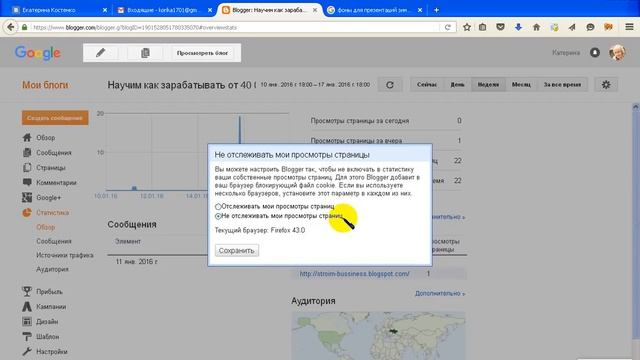Click Создать сообщение orange button
This screenshot has height=360, width=640.
pyautogui.click(x=55, y=118)
